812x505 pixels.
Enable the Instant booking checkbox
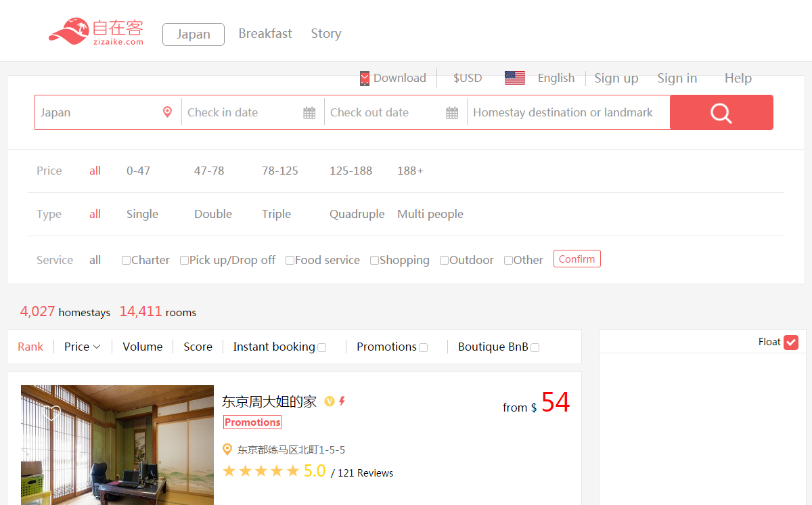322,347
